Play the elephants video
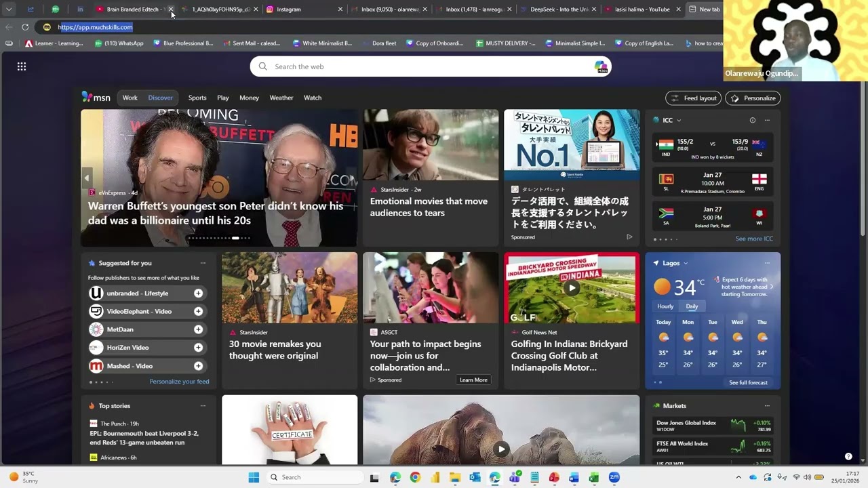The image size is (868, 488). 501,449
